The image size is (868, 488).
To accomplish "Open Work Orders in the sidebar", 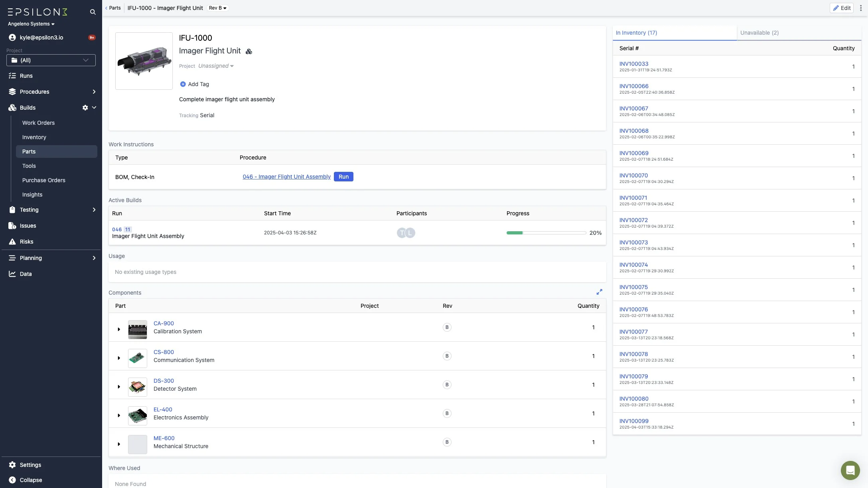I will [38, 123].
